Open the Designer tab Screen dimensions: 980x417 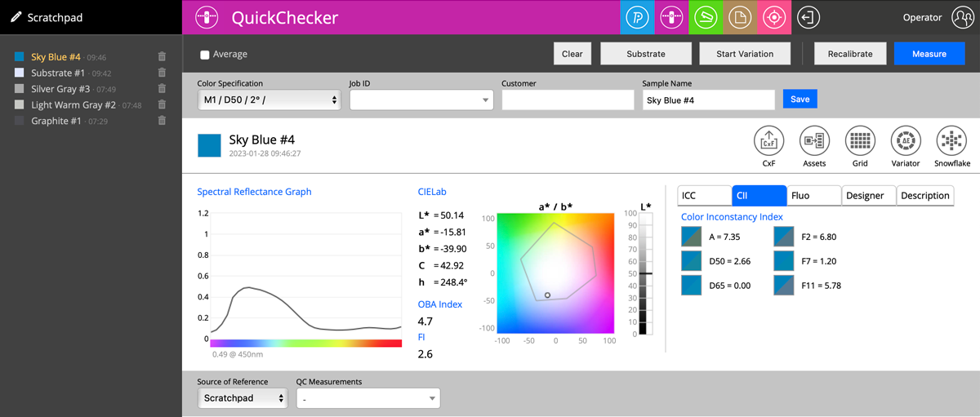coord(869,196)
